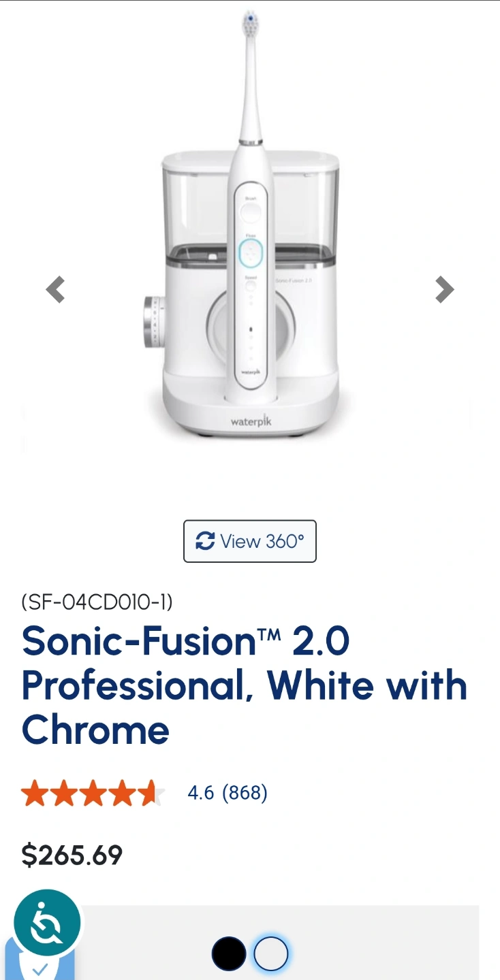Click the 4.6 rating score
This screenshot has width=500, height=980.
pyautogui.click(x=201, y=793)
